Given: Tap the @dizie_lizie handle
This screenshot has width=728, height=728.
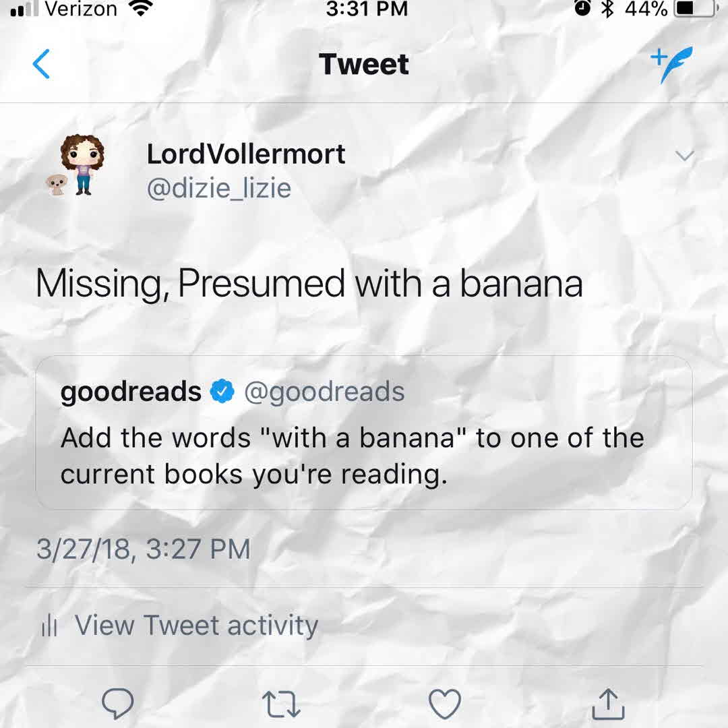Looking at the screenshot, I should pyautogui.click(x=219, y=188).
